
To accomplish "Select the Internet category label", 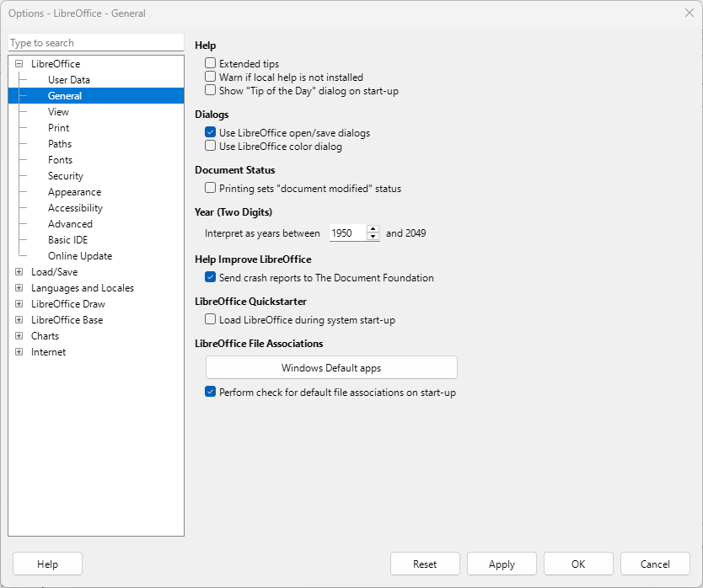I will click(48, 352).
